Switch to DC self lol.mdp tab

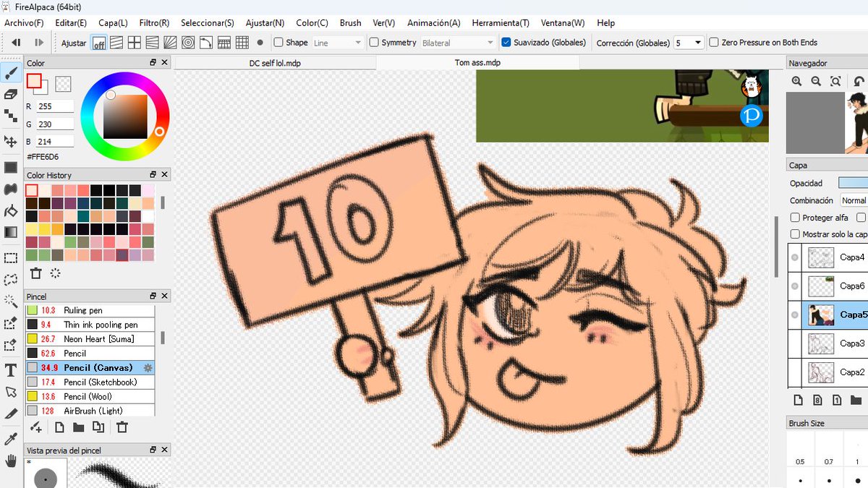[275, 63]
